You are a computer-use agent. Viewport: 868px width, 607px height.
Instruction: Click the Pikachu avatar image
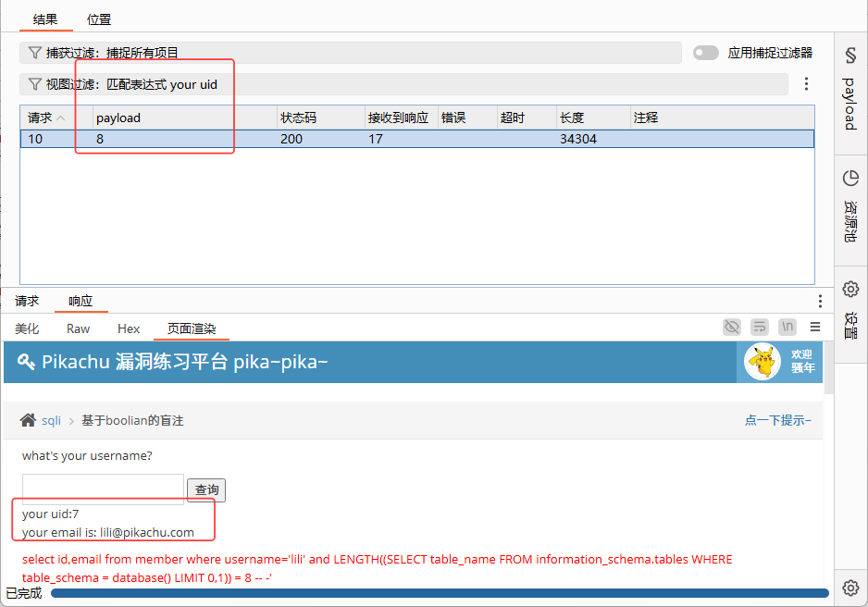tap(763, 362)
